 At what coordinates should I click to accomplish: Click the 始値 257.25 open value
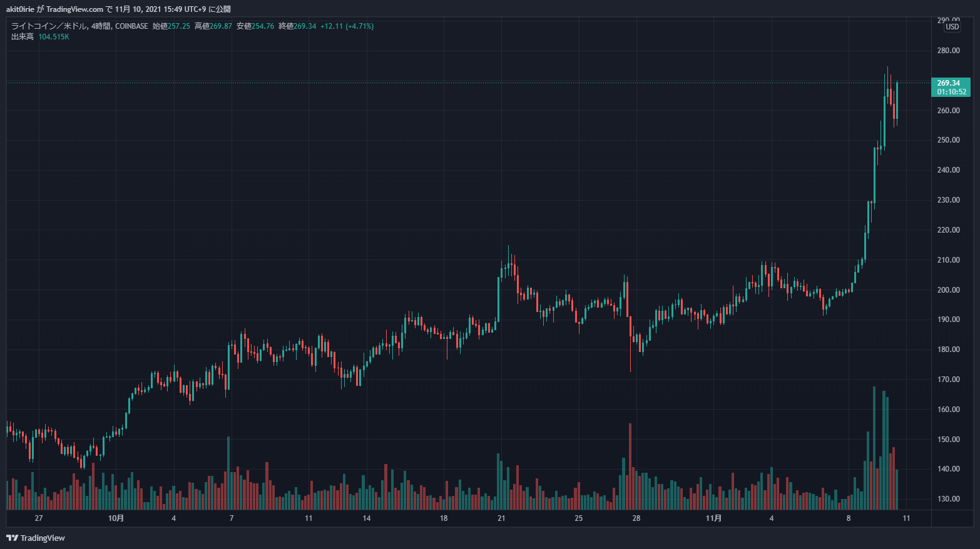171,26
